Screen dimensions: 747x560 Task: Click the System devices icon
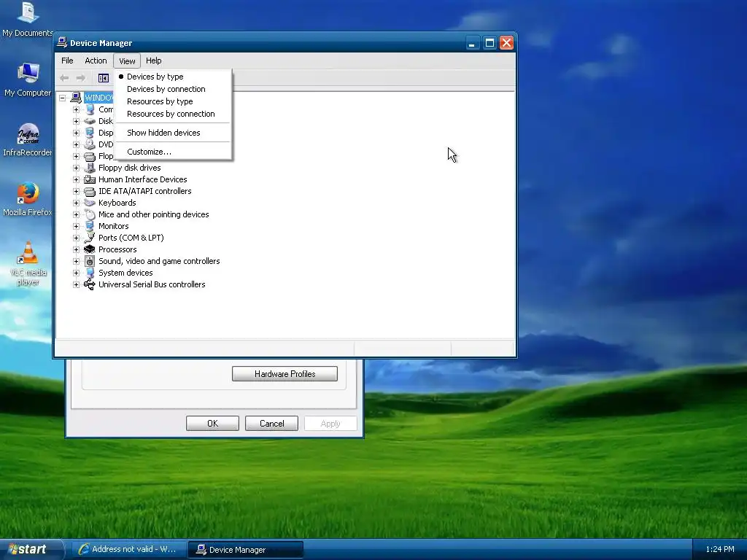coord(90,273)
